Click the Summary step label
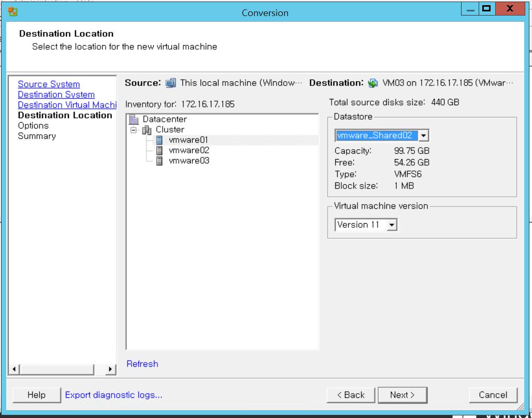This screenshot has width=532, height=418. [x=37, y=136]
